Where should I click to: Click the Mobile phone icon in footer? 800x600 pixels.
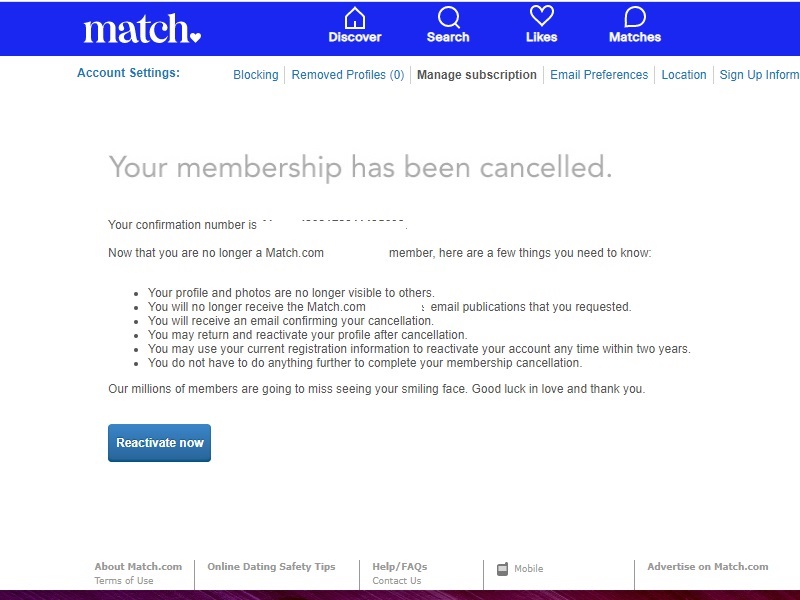click(503, 569)
